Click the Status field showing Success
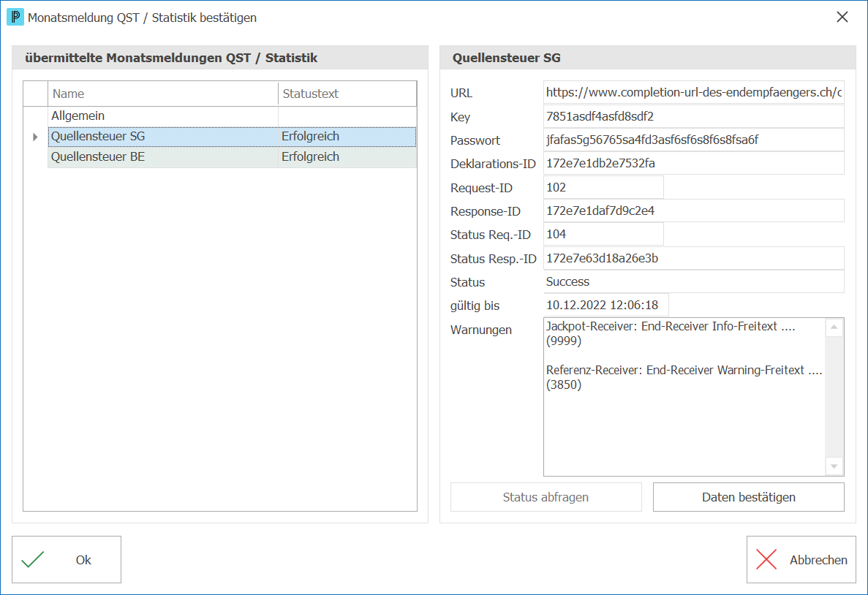 pyautogui.click(x=694, y=281)
